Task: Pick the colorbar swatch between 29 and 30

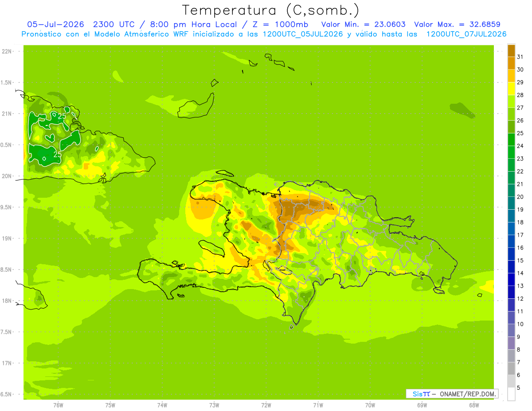Action: tap(511, 76)
